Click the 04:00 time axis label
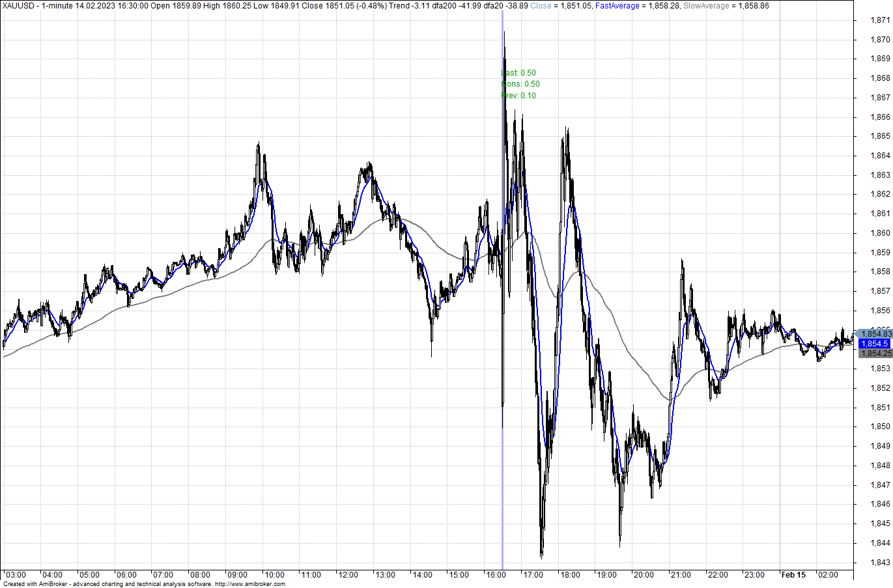 53,575
